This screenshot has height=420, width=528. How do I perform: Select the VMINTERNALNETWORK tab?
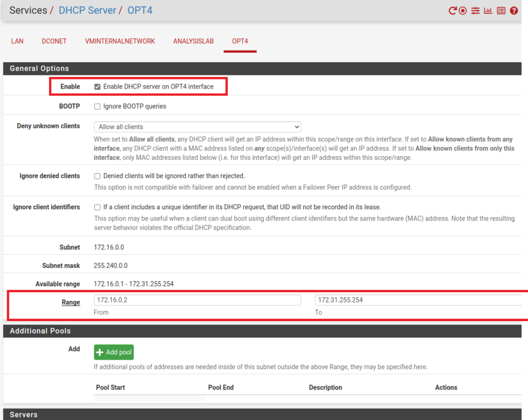click(x=120, y=41)
